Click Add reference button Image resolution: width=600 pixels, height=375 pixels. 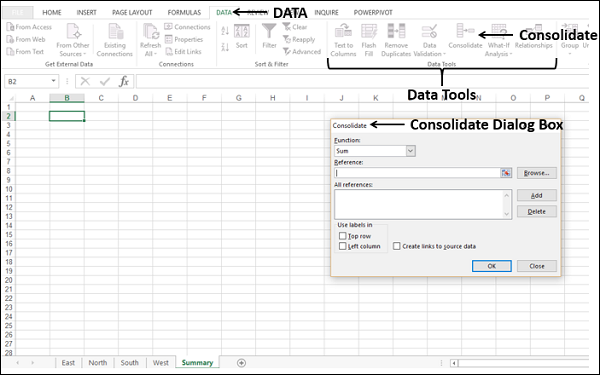[x=536, y=196]
